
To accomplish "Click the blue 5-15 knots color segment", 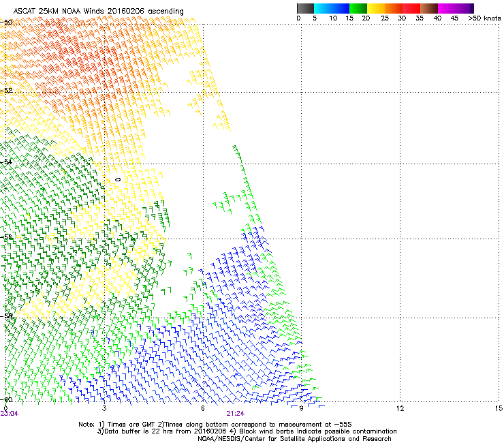I will (332, 8).
